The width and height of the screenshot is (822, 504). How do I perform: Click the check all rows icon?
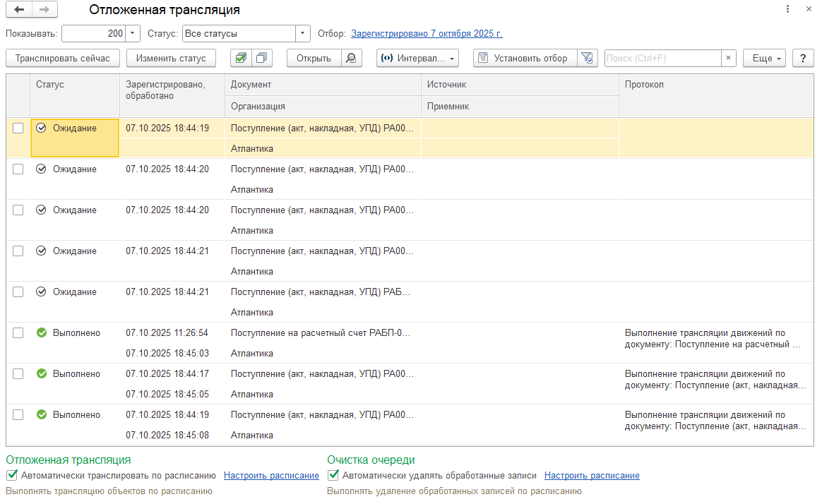pos(242,59)
